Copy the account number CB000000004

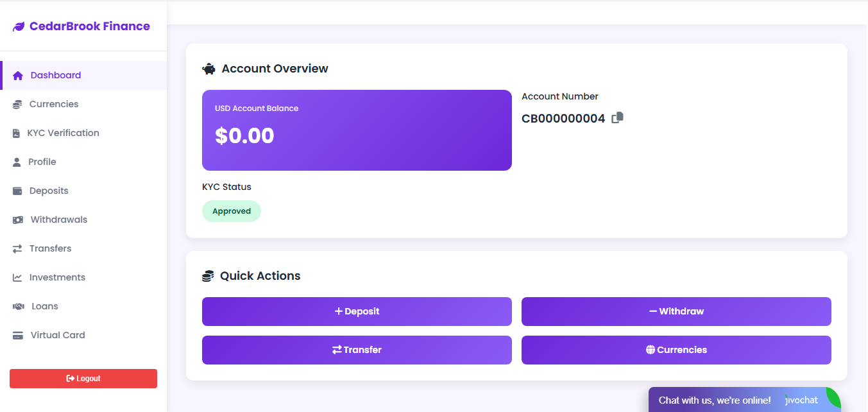[x=618, y=117]
